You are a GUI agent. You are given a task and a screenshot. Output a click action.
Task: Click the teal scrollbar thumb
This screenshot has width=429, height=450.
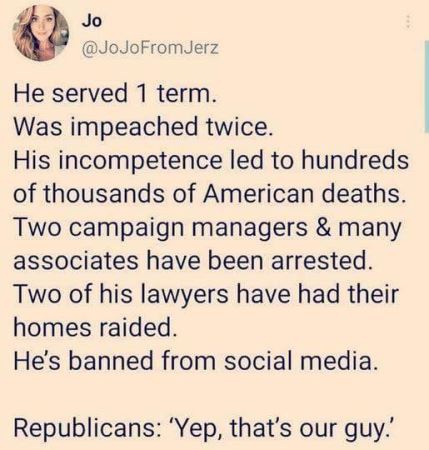[x=426, y=88]
